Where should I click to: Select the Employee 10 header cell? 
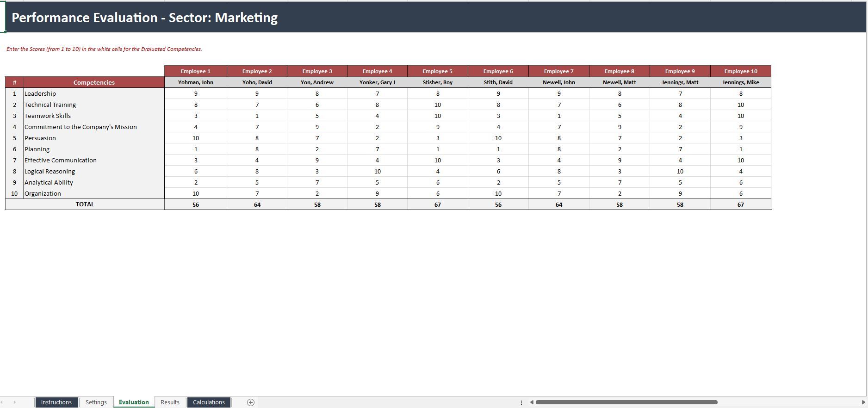pyautogui.click(x=741, y=71)
